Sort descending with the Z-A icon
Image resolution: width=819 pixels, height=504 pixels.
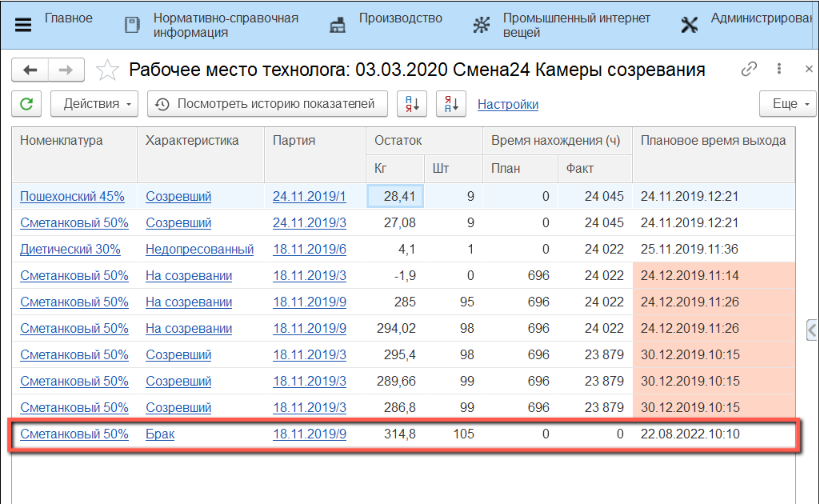coord(452,104)
